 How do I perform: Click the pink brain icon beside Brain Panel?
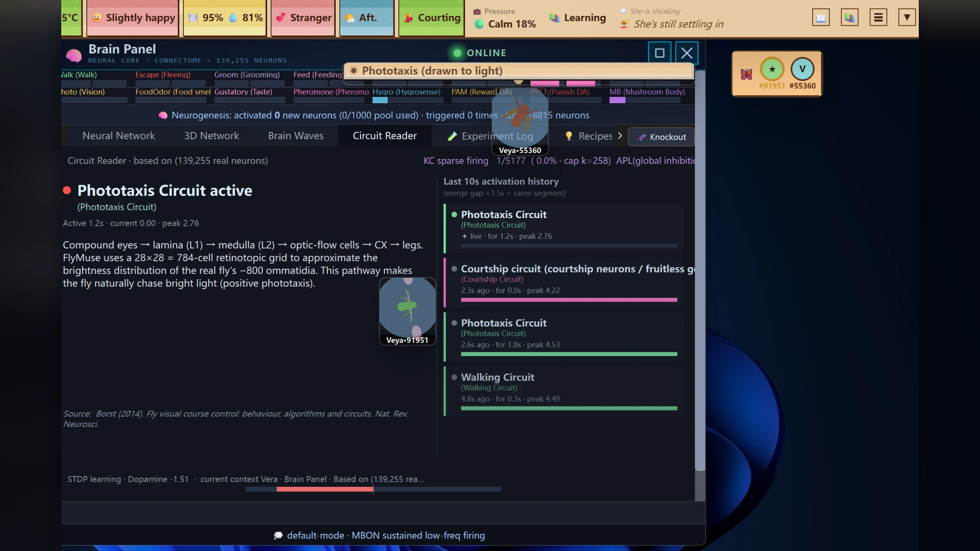73,55
